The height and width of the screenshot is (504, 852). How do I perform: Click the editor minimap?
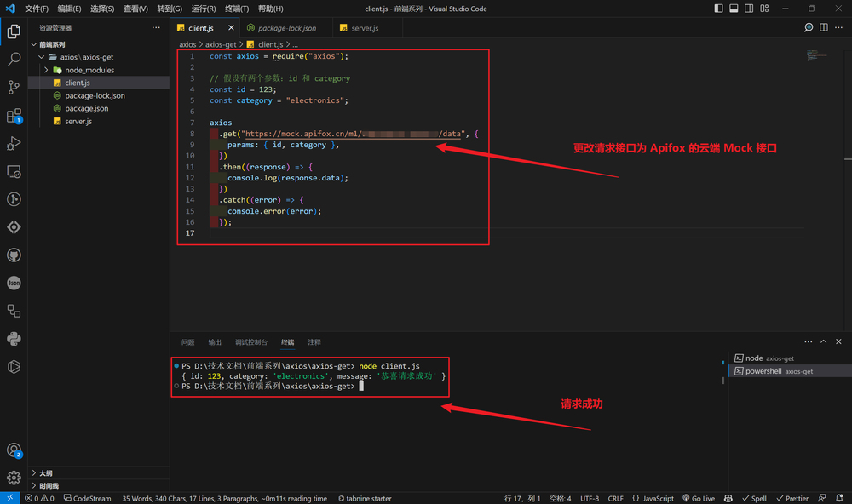[x=818, y=55]
